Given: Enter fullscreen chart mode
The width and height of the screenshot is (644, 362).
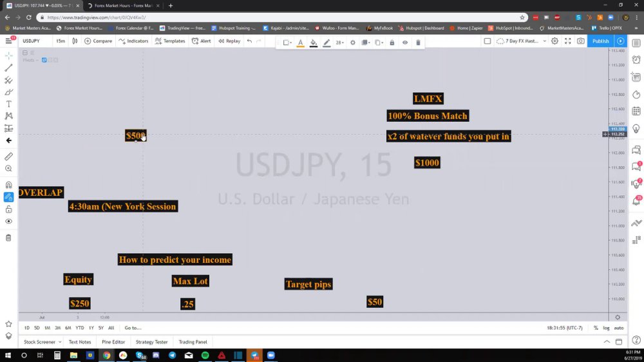Looking at the screenshot, I should [567, 41].
